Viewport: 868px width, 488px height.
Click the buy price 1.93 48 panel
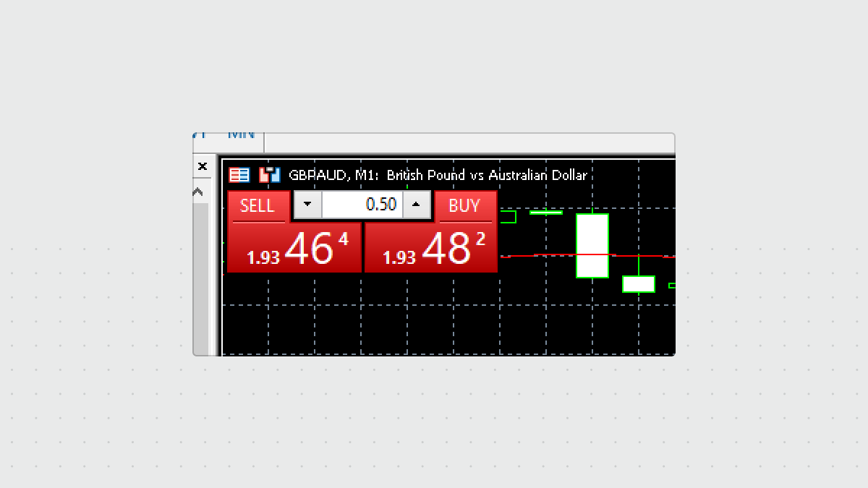click(431, 249)
